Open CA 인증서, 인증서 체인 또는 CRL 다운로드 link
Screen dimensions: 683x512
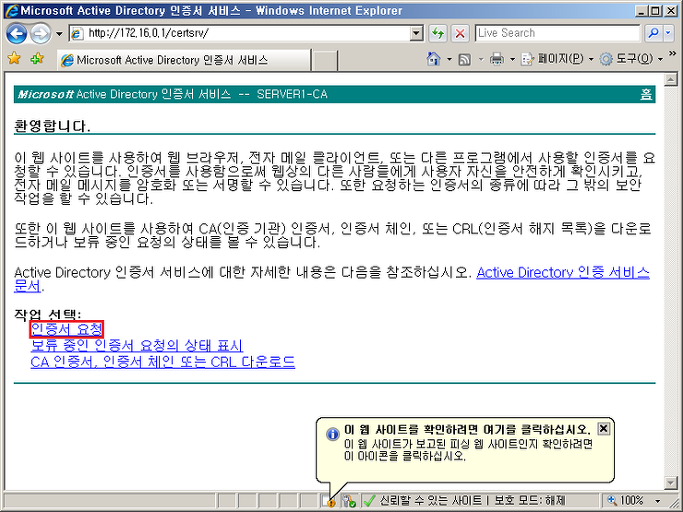click(x=163, y=362)
